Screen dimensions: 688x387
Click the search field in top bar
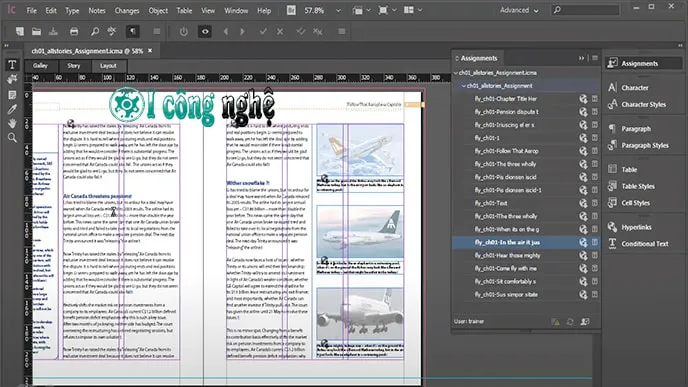pyautogui.click(x=586, y=10)
